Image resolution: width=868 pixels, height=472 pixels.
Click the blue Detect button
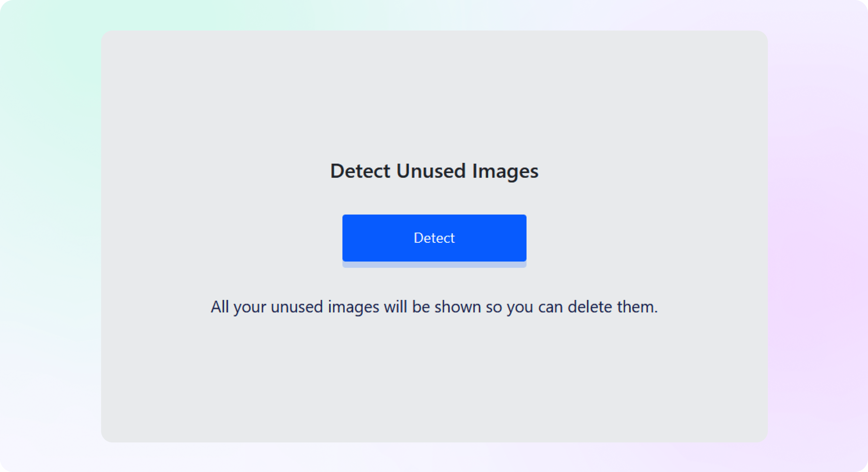point(434,238)
